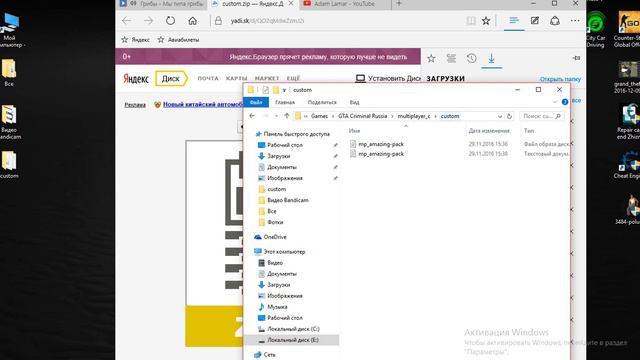Make a web note pen icon
Screen dimensions: 640x360
(535, 20)
